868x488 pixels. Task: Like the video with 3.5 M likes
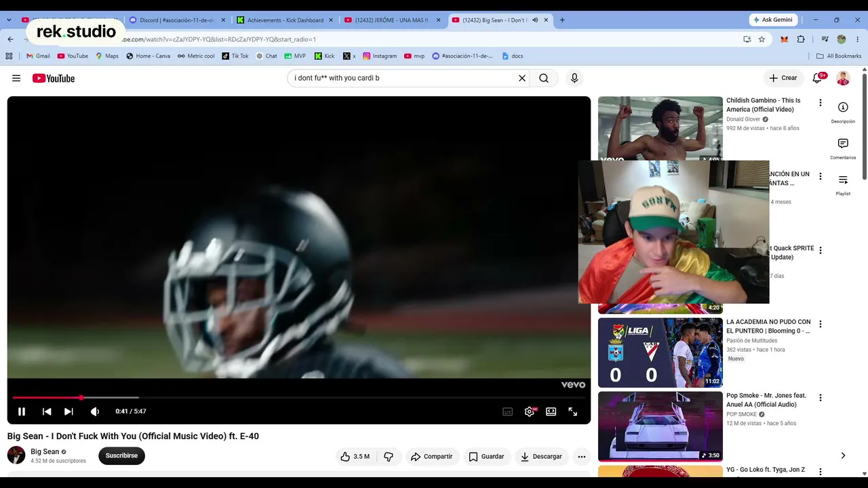point(356,457)
